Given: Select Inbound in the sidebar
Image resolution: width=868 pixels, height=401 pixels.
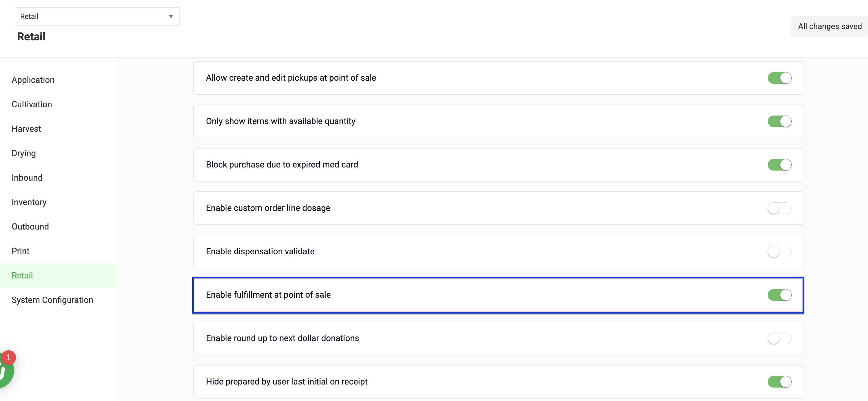Looking at the screenshot, I should 27,178.
